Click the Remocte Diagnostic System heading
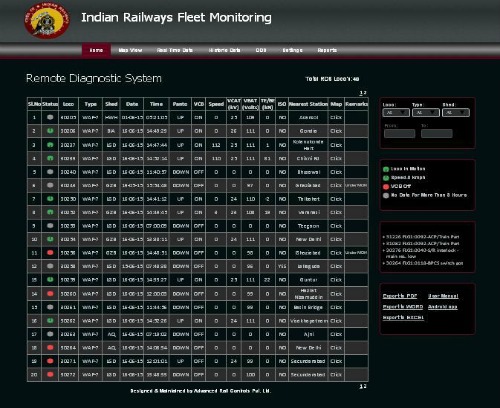500x408 pixels. pos(94,78)
